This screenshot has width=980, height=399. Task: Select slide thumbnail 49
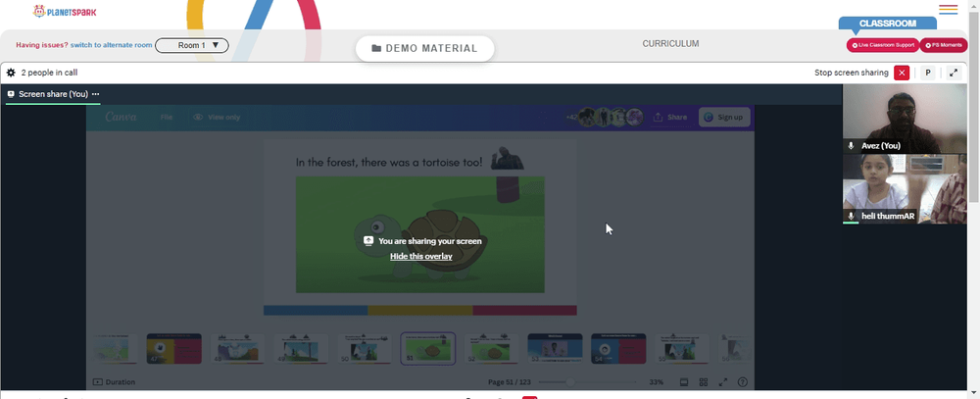click(301, 348)
